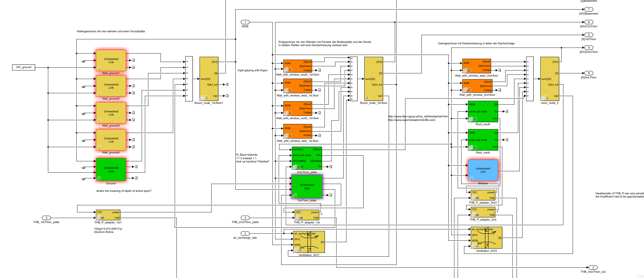Image resolution: width=644 pixels, height=278 pixels.
Task: Click input port 1 labeled WDB
Action: pos(245,22)
